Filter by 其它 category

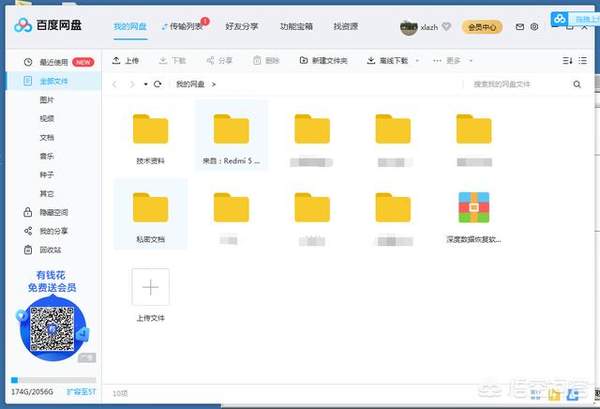(x=47, y=194)
